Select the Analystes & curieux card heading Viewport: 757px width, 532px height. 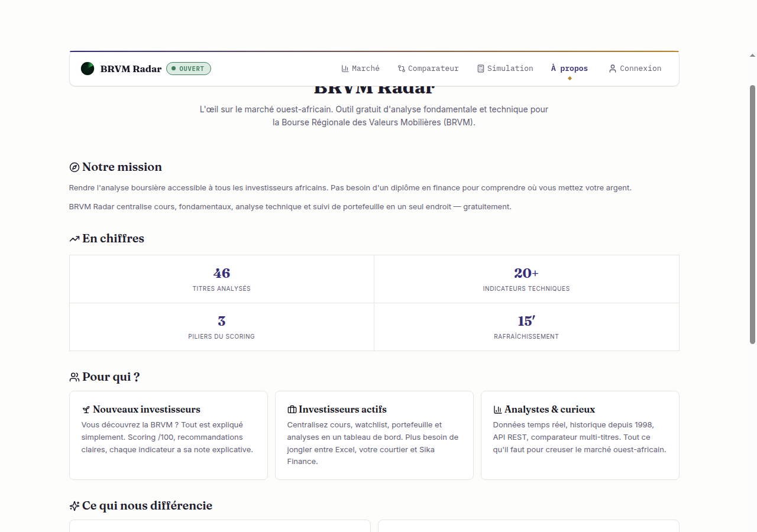[x=549, y=410]
